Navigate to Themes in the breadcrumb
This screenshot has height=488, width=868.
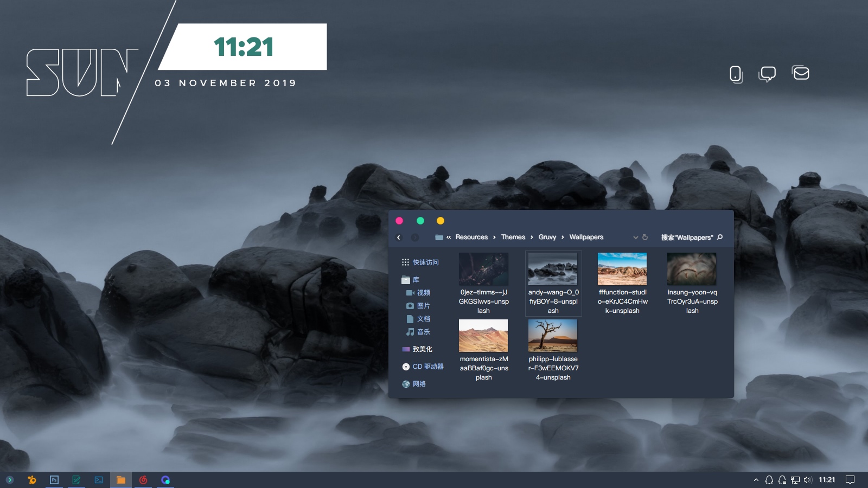tap(513, 237)
